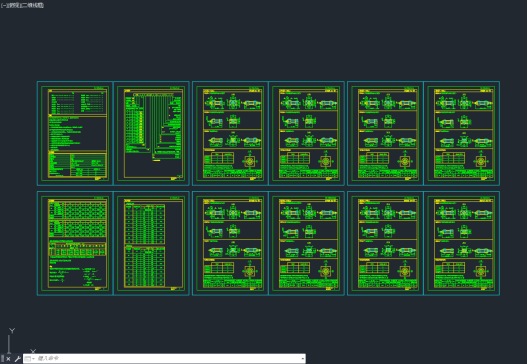Open the visual style control label

(33, 5)
